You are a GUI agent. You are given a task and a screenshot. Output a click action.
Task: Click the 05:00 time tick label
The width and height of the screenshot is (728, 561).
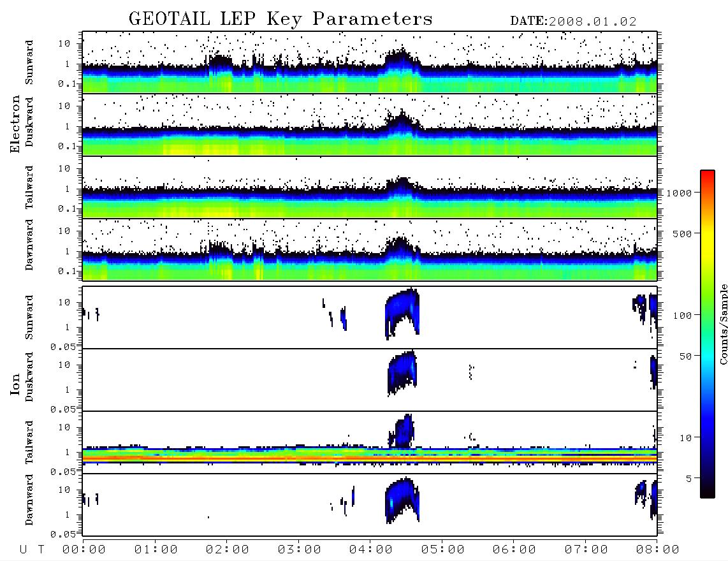pyautogui.click(x=443, y=550)
